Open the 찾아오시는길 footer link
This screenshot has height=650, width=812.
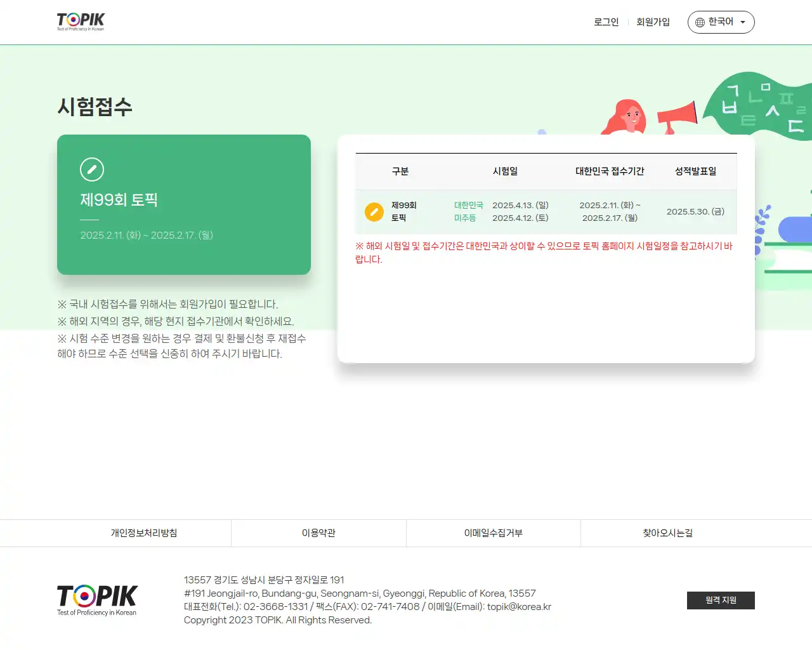coord(667,533)
